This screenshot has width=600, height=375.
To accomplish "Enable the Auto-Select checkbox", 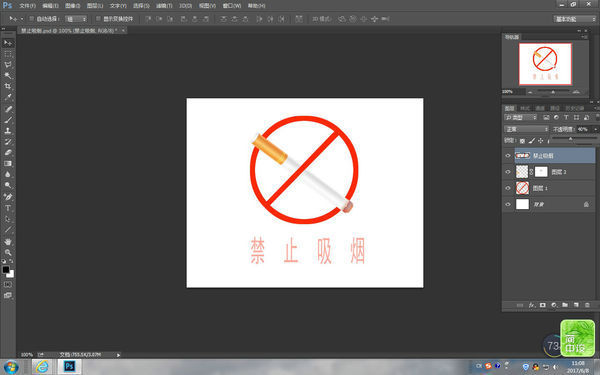I will (32, 19).
